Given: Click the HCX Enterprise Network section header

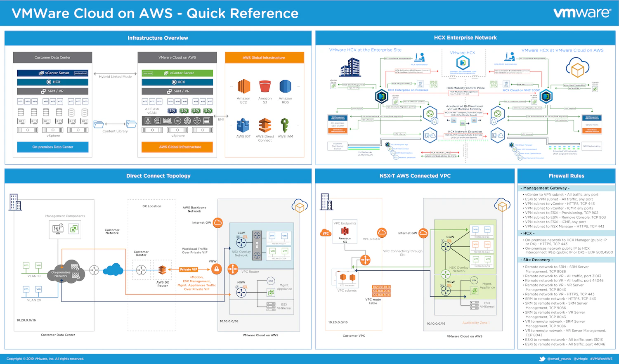Looking at the screenshot, I should [x=465, y=38].
